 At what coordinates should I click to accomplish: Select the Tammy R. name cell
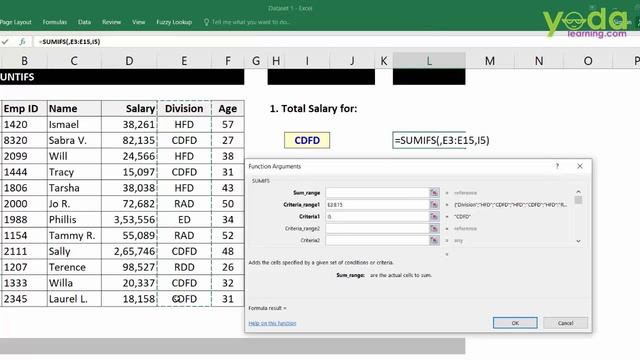(x=74, y=236)
